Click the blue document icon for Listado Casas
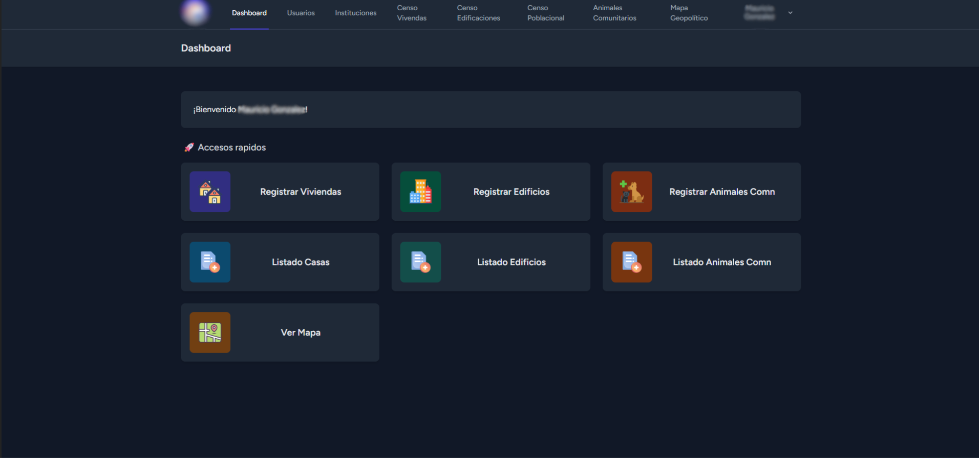Screen dimensions: 980x458 (x=210, y=262)
